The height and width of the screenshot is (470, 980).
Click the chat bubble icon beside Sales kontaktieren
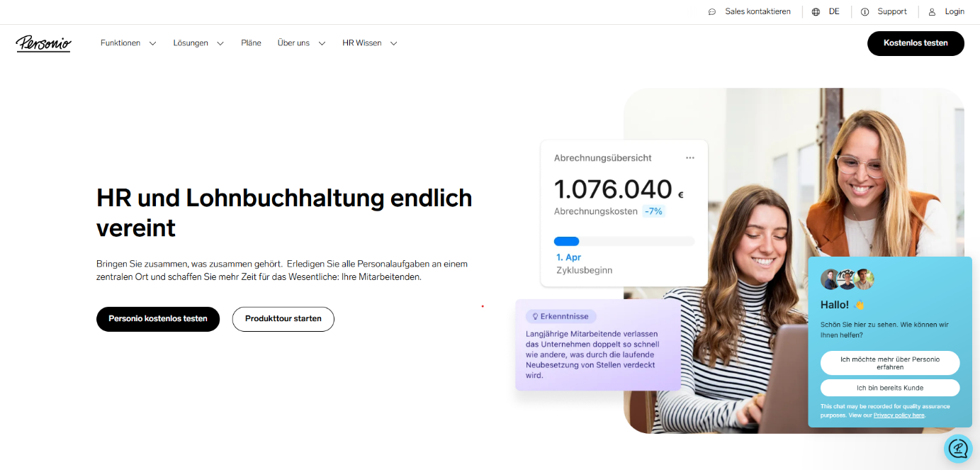pyautogui.click(x=711, y=11)
